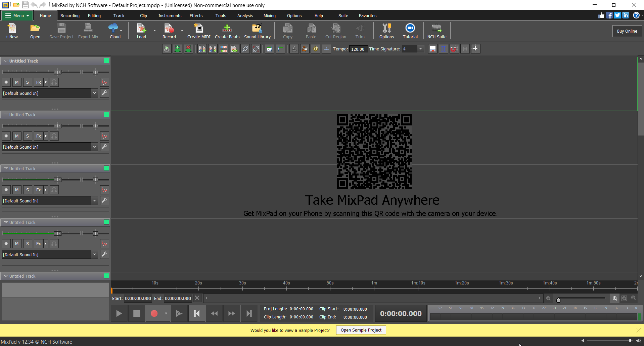Screen dimensions: 644x346
Task: Click the Stop transport button
Action: (137, 313)
